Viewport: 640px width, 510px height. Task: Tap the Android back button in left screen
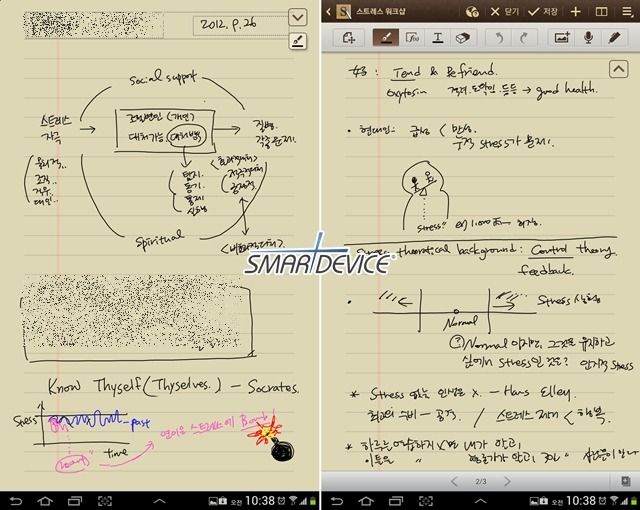coord(16,501)
